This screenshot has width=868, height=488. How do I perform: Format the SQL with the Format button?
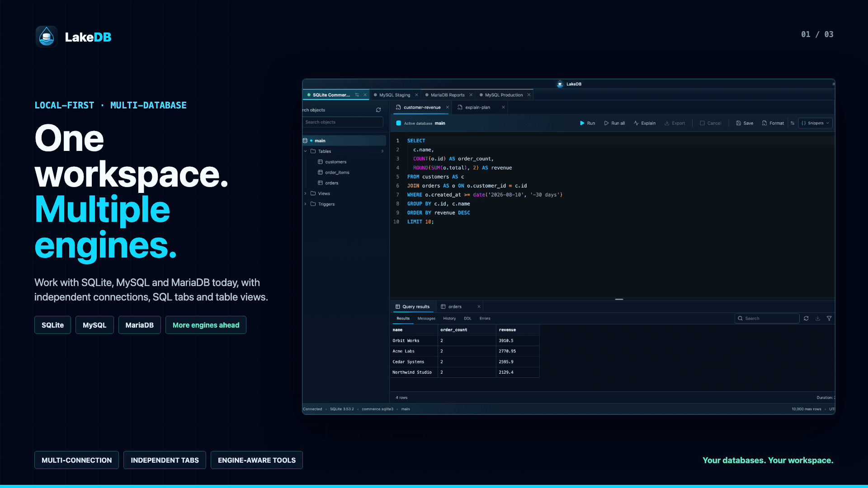[x=773, y=123]
